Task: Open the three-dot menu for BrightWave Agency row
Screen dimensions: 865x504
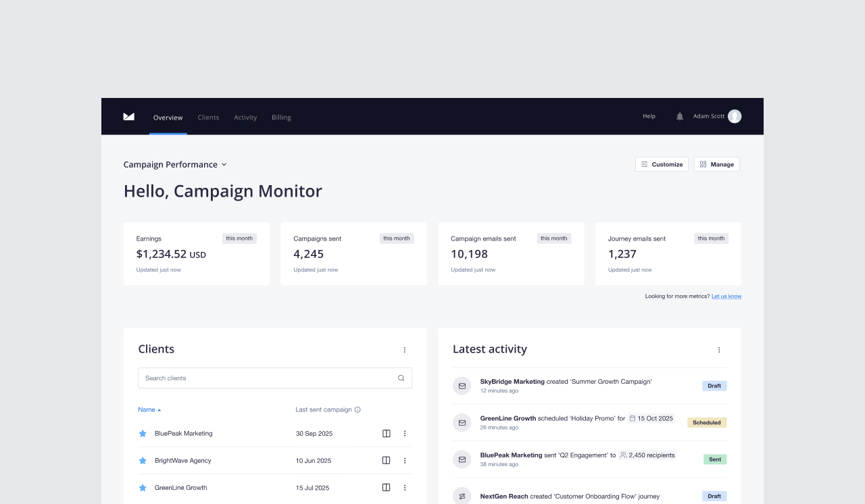Action: coord(405,461)
